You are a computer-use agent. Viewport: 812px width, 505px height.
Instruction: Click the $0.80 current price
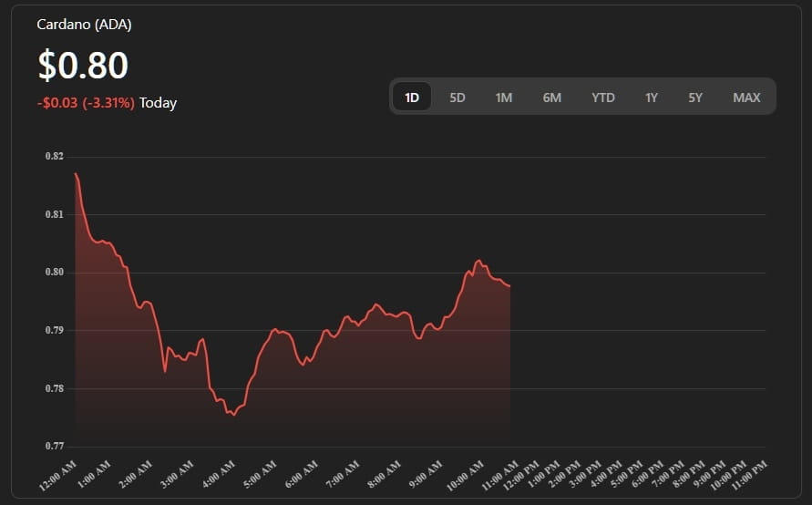pyautogui.click(x=83, y=66)
